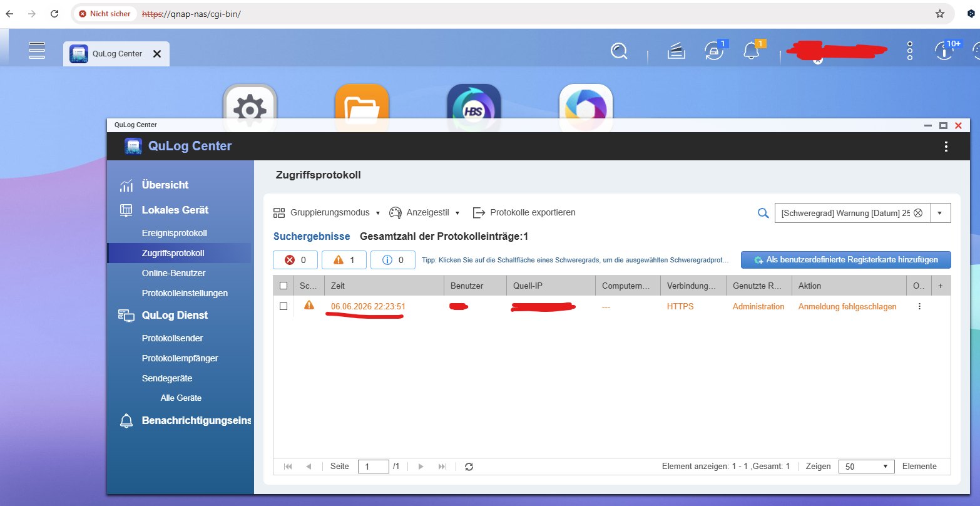Image resolution: width=980 pixels, height=506 pixels.
Task: Select Alle Geräte under Sendegeräte
Action: (181, 398)
